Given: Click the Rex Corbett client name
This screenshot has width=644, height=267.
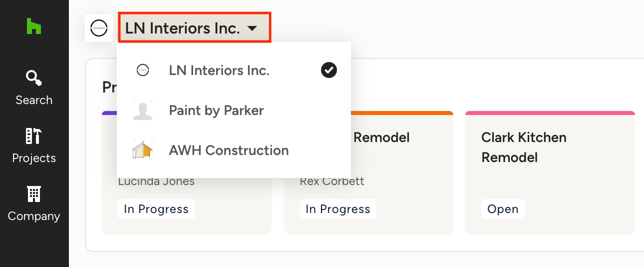Looking at the screenshot, I should 332,181.
